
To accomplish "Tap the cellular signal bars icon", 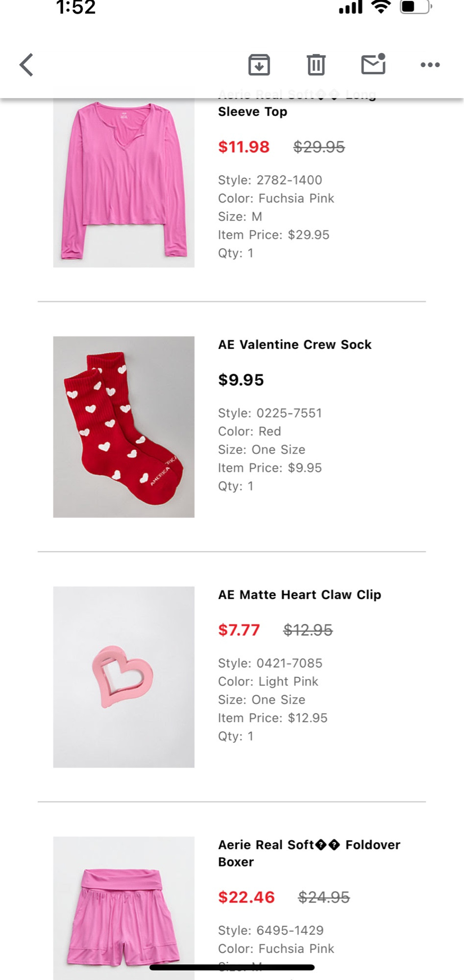I will pyautogui.click(x=351, y=8).
